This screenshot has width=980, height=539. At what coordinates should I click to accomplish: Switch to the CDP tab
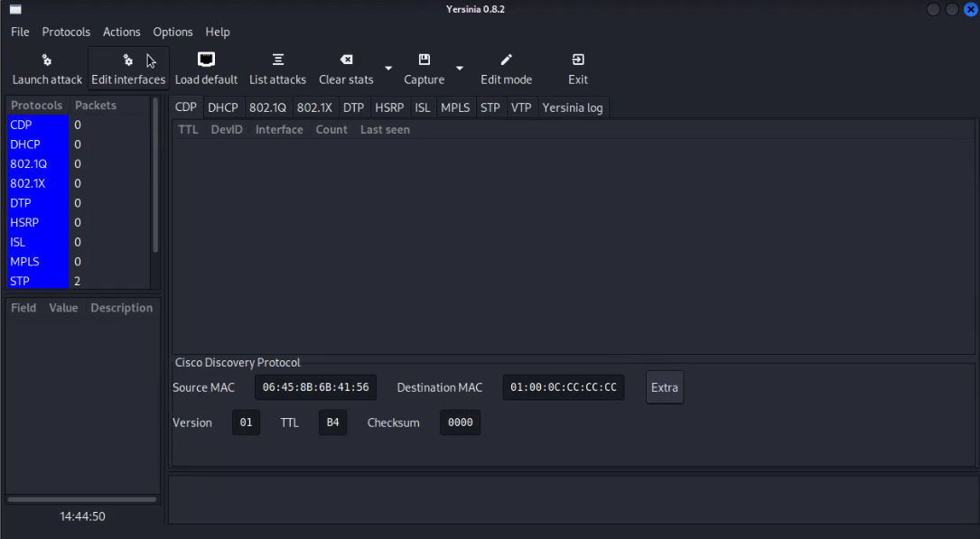pos(186,107)
